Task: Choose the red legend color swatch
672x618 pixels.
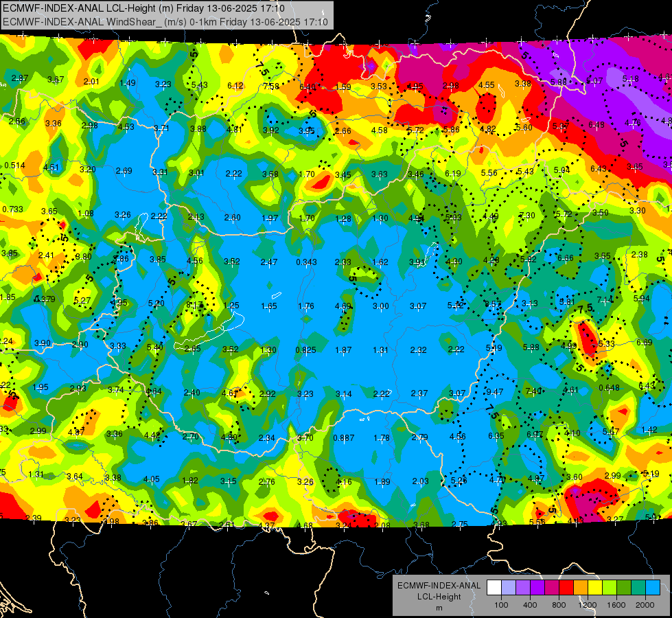Action: [566, 588]
